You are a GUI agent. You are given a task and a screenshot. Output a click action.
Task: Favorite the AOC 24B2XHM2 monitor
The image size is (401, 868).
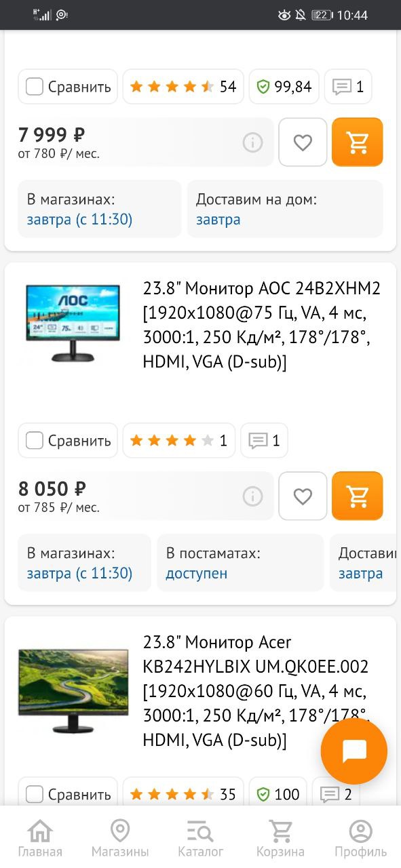[x=303, y=496]
